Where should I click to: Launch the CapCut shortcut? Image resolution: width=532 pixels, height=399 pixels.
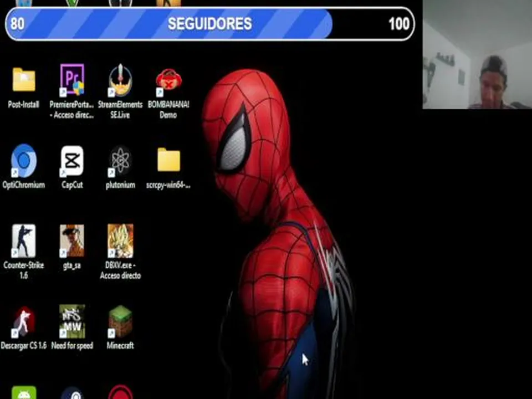(72, 161)
